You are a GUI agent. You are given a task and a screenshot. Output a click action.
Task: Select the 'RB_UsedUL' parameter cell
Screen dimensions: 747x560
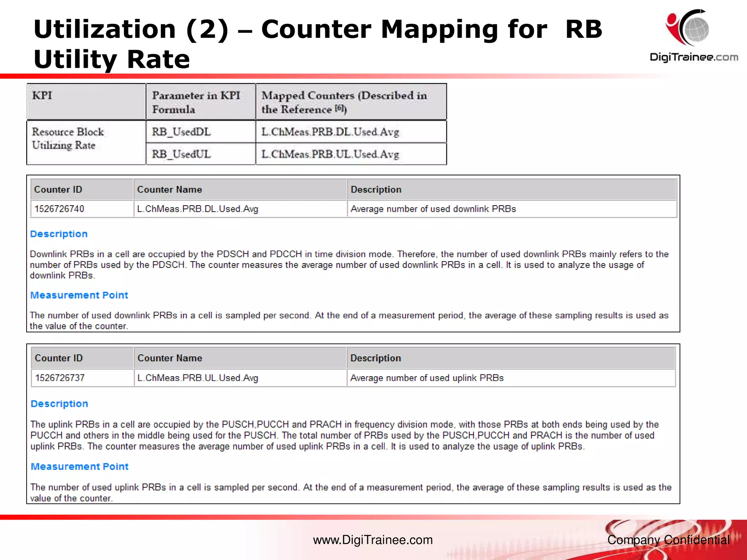(201, 154)
